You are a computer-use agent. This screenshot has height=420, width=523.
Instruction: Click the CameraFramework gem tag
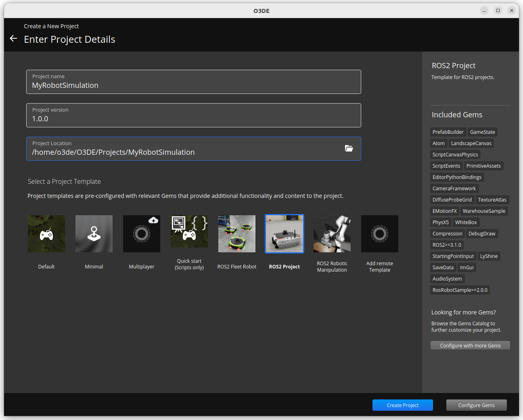[454, 188]
